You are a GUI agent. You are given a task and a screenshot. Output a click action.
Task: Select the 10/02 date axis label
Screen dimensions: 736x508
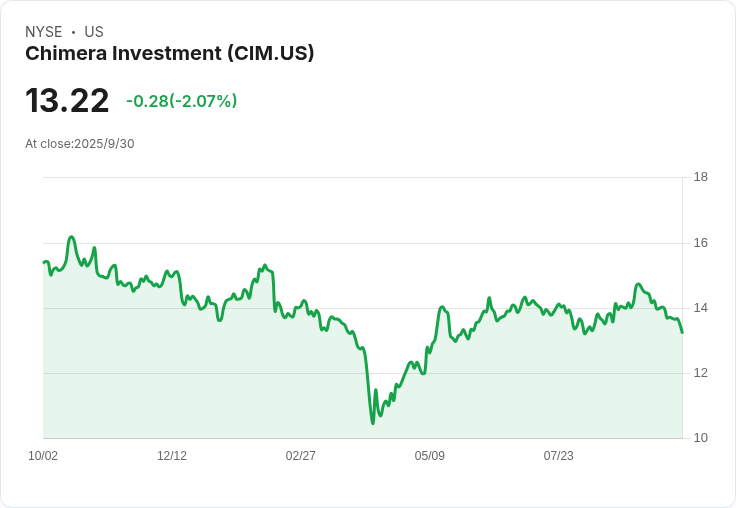click(x=43, y=456)
